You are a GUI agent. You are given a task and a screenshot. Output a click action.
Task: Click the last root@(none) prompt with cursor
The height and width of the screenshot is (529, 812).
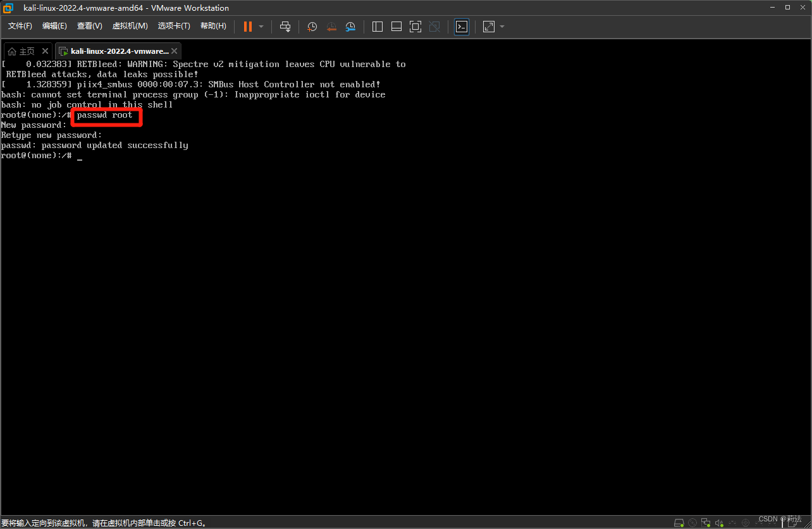tap(42, 155)
